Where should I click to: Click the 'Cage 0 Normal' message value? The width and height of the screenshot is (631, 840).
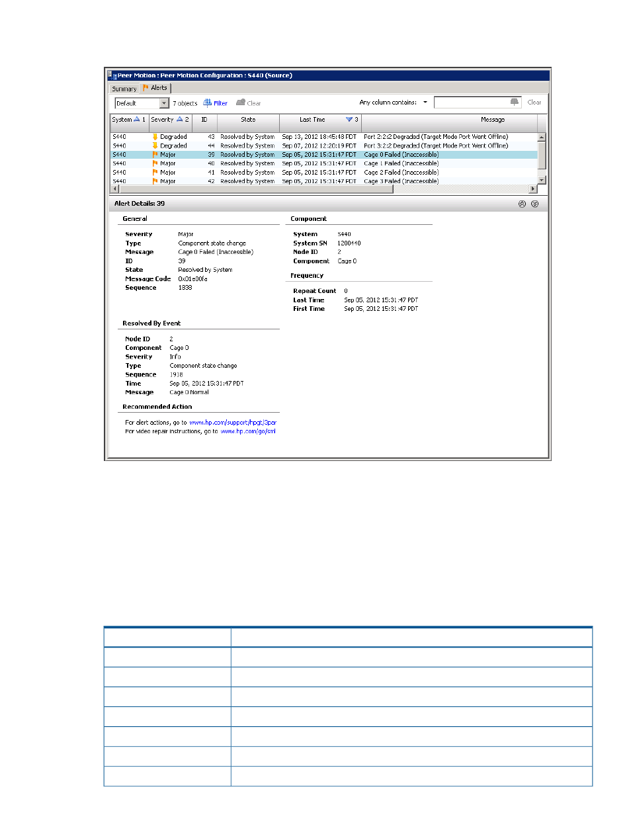click(189, 392)
